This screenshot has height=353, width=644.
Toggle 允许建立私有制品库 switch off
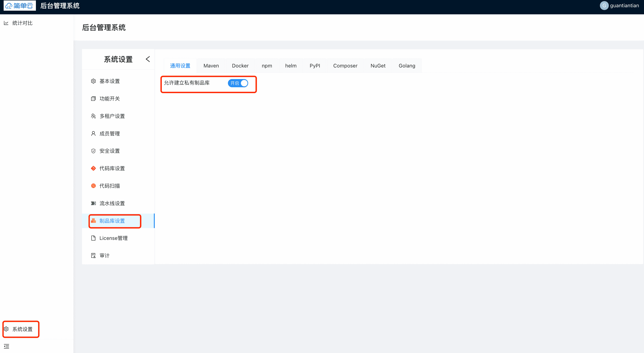coord(238,83)
